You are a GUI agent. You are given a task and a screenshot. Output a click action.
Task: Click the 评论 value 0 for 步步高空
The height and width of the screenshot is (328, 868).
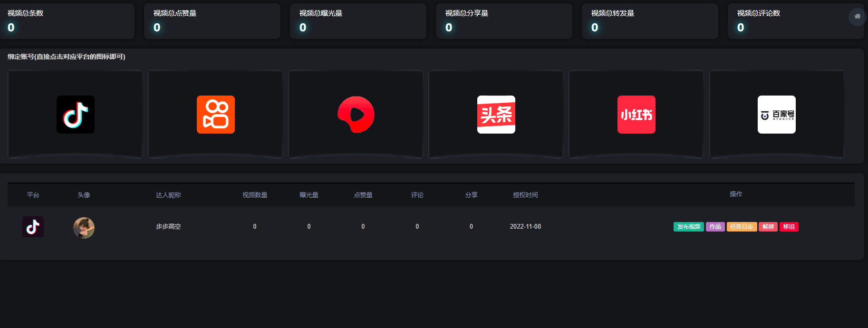[417, 227]
